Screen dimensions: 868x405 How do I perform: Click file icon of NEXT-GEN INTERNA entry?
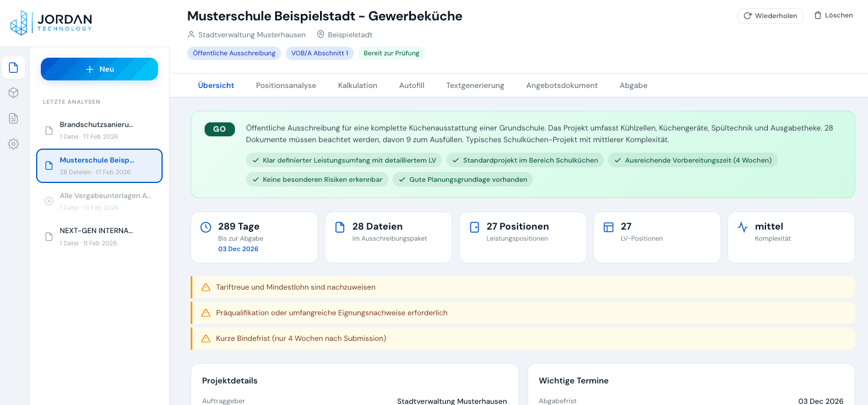point(49,237)
